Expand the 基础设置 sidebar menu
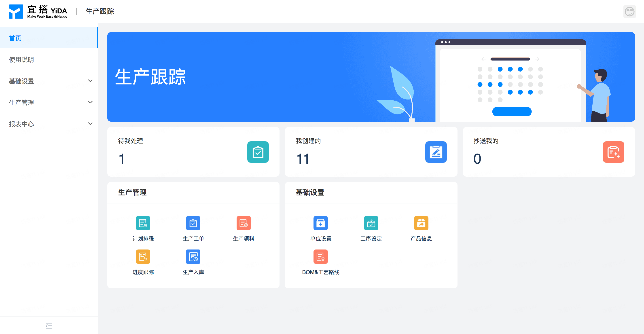 pos(50,81)
